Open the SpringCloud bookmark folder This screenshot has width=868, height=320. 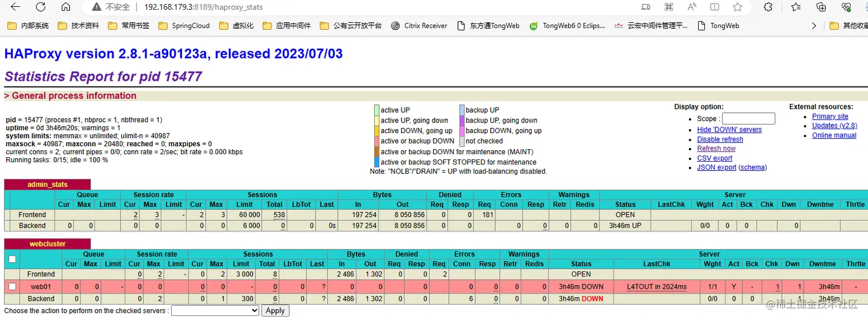[x=184, y=26]
